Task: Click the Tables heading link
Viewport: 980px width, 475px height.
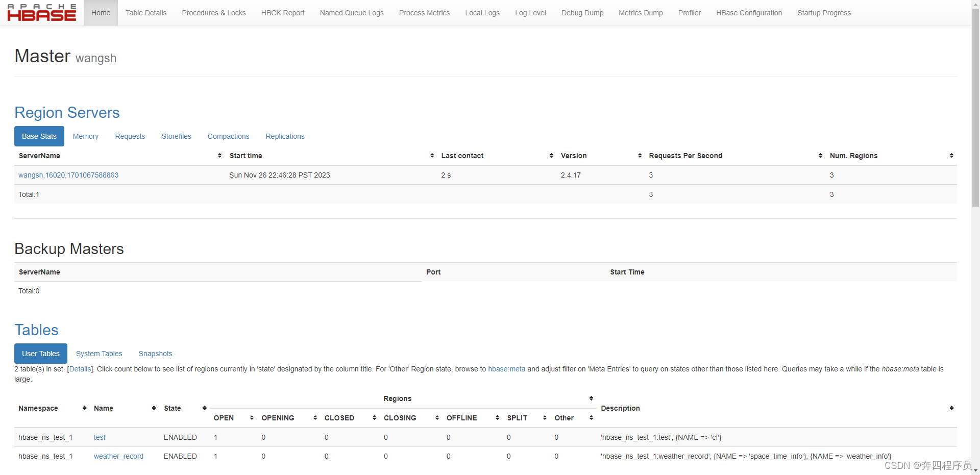Action: [36, 330]
